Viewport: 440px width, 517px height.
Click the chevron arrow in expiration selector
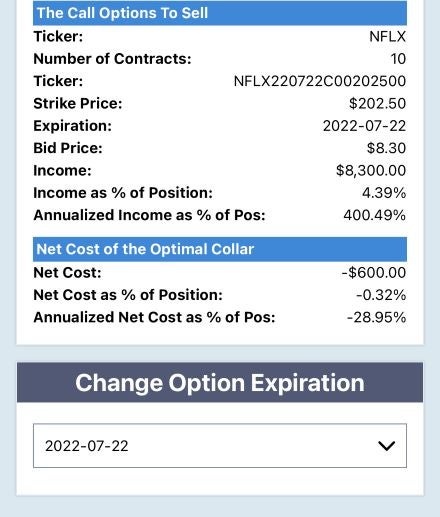click(386, 446)
